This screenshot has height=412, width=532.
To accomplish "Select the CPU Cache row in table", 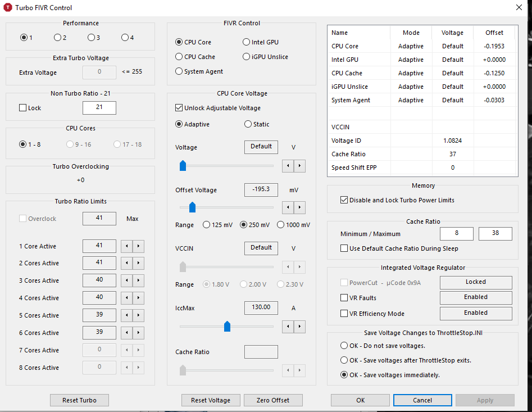I will pyautogui.click(x=423, y=73).
